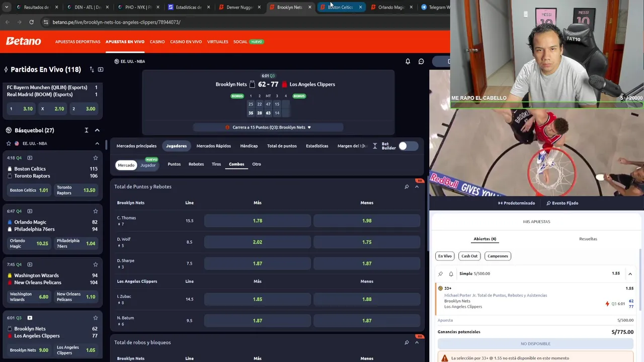Collapse the Simple S/500.00 bet details
The width and height of the screenshot is (644, 362).
point(630,274)
